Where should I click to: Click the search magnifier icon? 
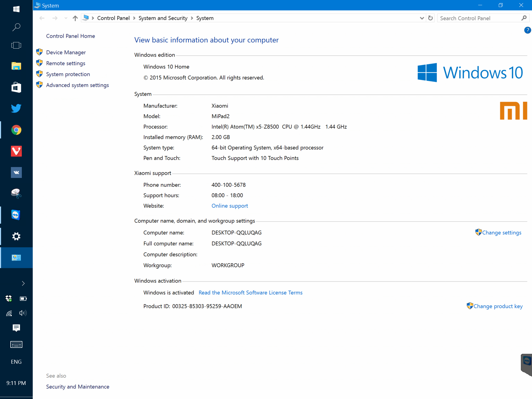pos(524,18)
